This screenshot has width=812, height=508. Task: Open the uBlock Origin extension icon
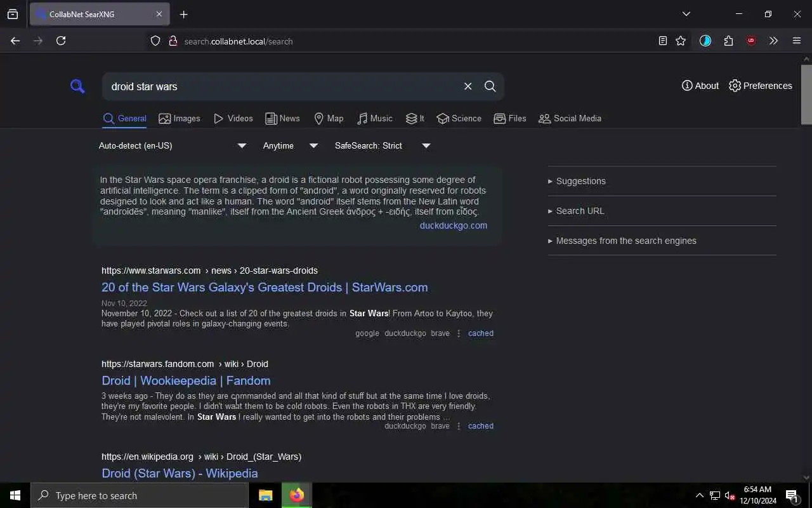751,41
